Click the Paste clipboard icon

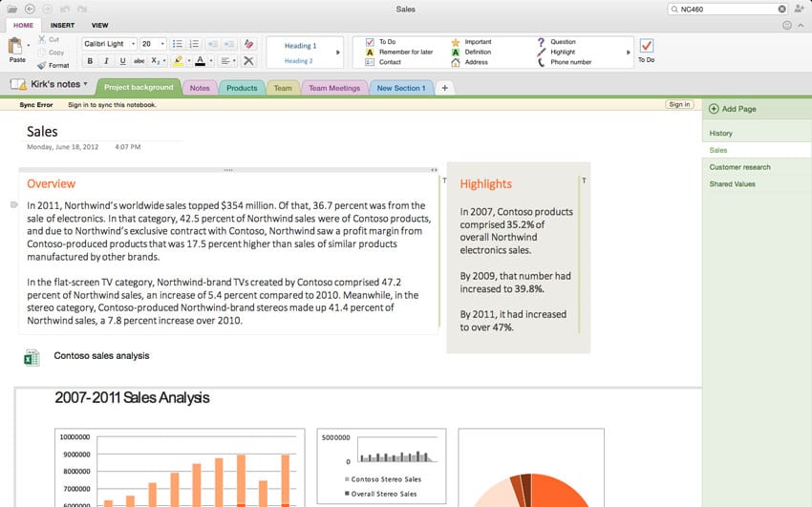pyautogui.click(x=15, y=47)
